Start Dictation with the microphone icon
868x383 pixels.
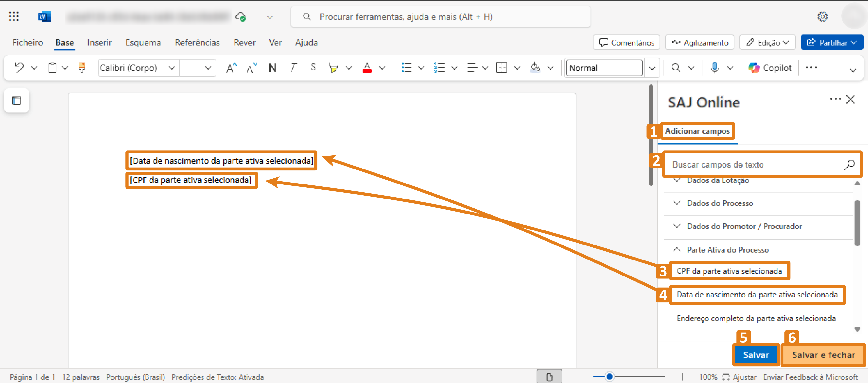pos(715,68)
